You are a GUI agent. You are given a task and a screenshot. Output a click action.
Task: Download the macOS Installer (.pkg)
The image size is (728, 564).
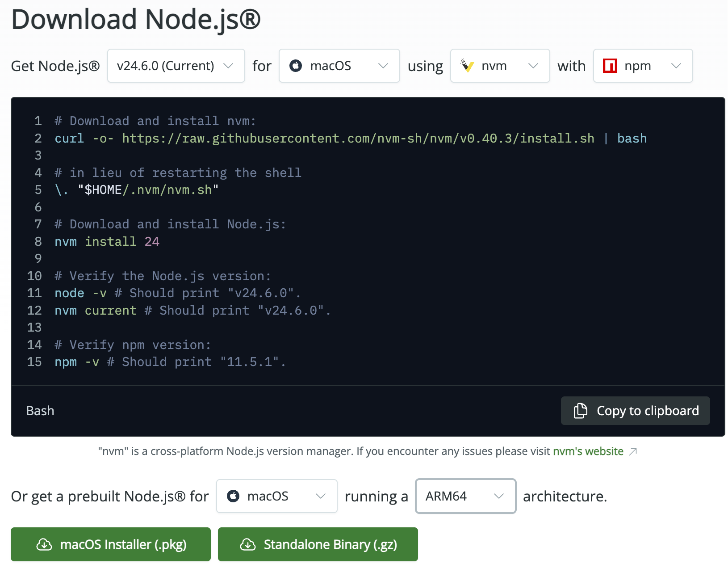pos(111,544)
